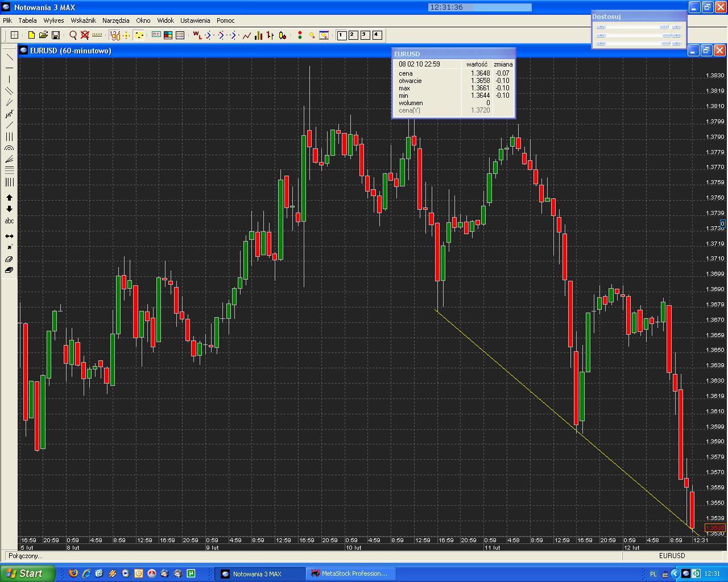728x582 pixels.
Task: Select the four vertical lines tool
Action: pyautogui.click(x=9, y=182)
